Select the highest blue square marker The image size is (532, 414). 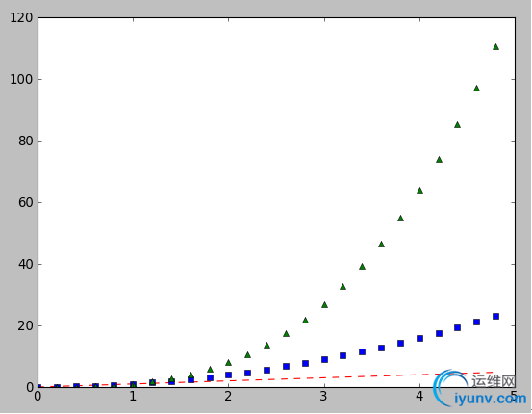495,316
